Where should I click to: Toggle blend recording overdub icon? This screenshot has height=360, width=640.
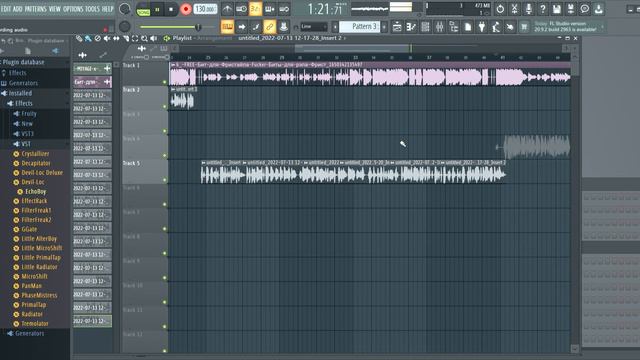click(x=270, y=9)
